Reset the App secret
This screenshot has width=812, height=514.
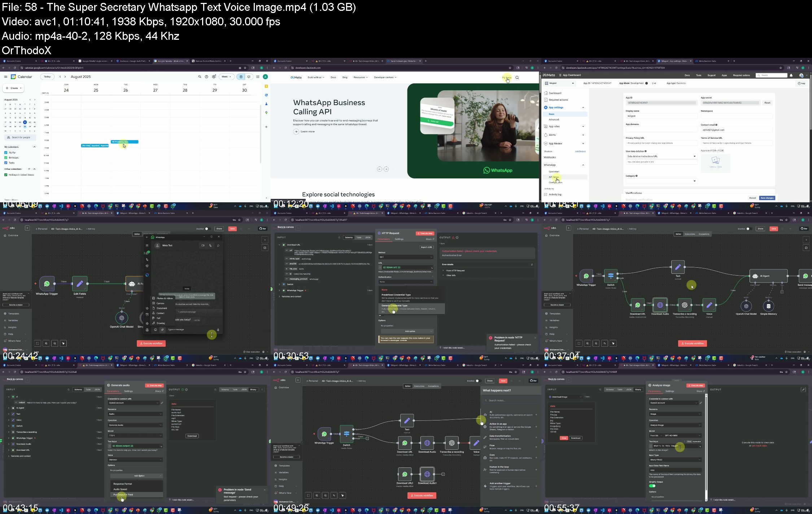click(767, 103)
